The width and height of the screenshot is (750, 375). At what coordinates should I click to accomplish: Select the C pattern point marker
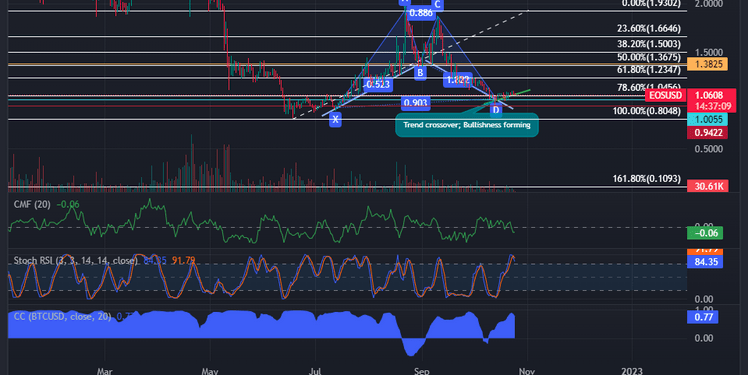point(437,5)
